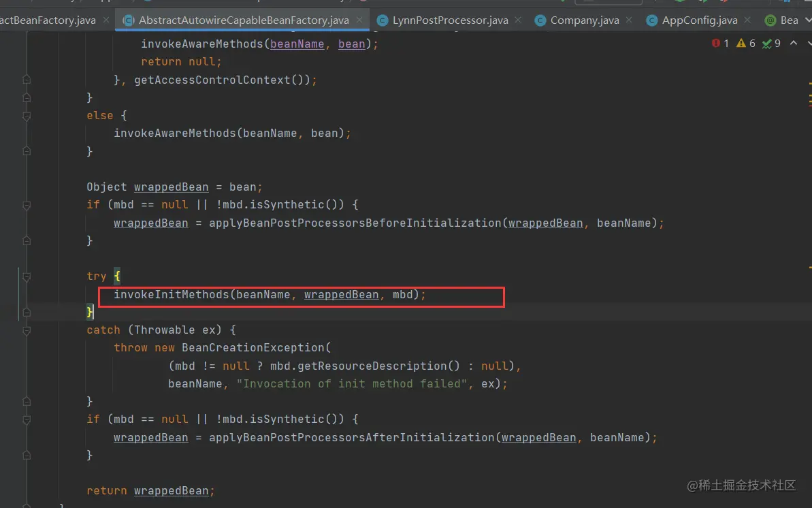Toggle fold end marker after applyBeanPostProcessorsAfterInitialization
This screenshot has width=812, height=508.
point(27,455)
